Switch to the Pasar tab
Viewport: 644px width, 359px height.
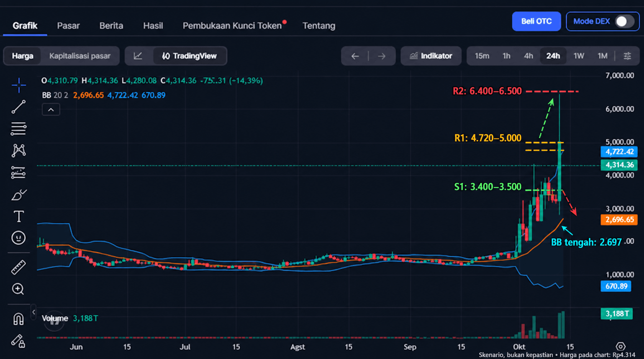click(x=68, y=26)
